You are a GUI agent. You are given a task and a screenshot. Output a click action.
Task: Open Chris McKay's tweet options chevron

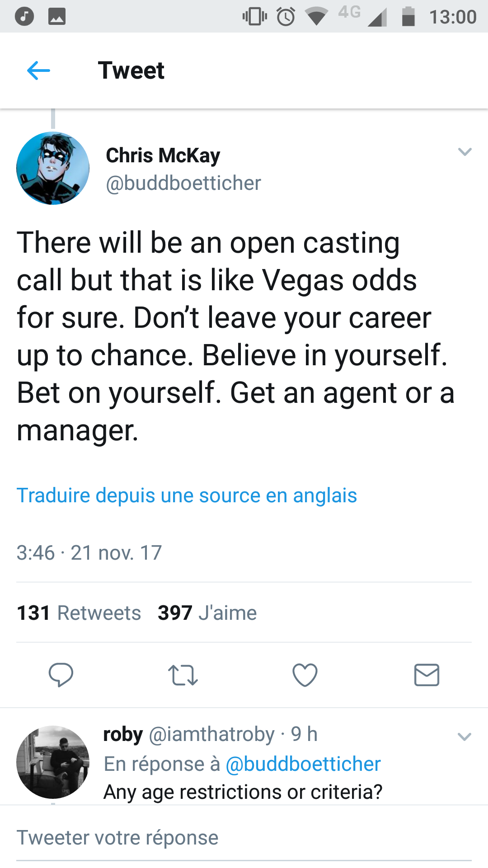465,152
